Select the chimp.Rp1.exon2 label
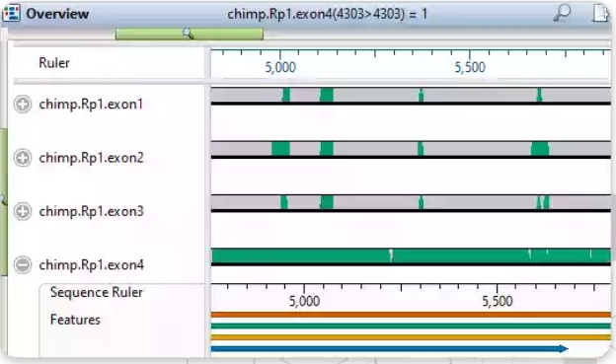Image resolution: width=616 pixels, height=364 pixels. (91, 158)
